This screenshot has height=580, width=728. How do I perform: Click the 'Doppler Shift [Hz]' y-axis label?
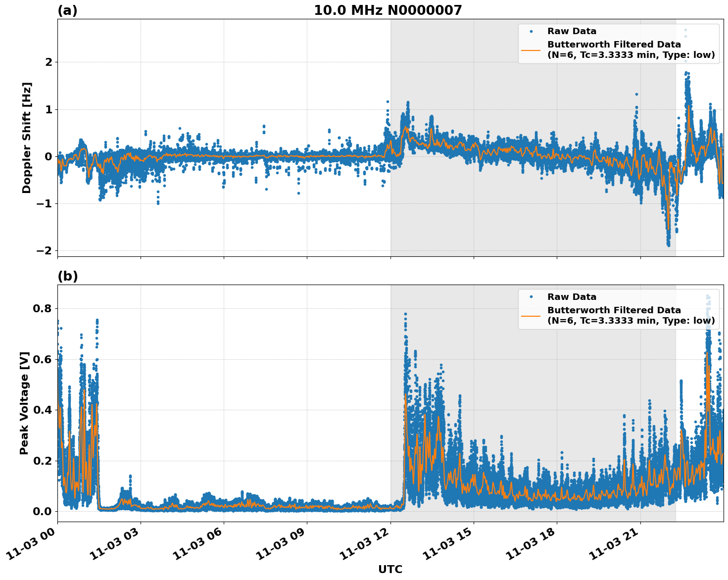(27, 138)
